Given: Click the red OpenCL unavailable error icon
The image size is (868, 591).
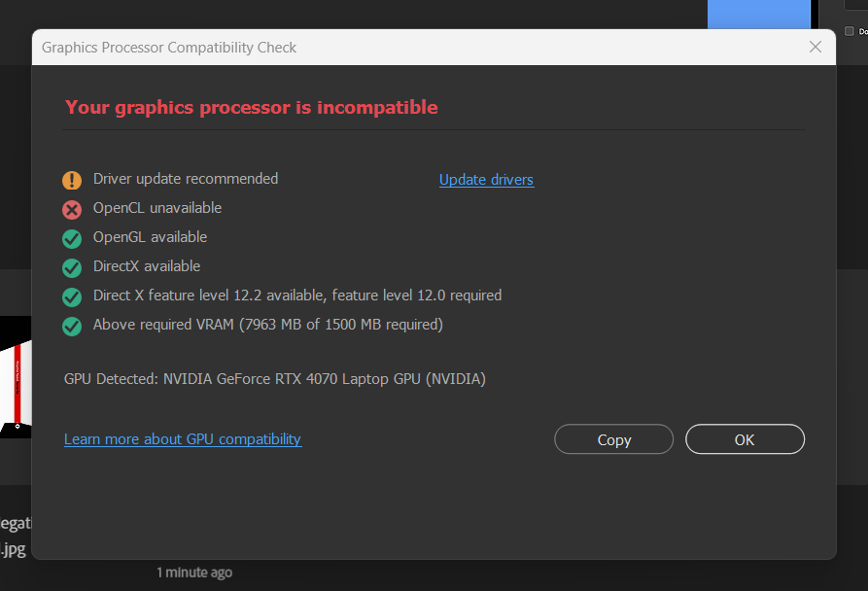Looking at the screenshot, I should coord(72,209).
